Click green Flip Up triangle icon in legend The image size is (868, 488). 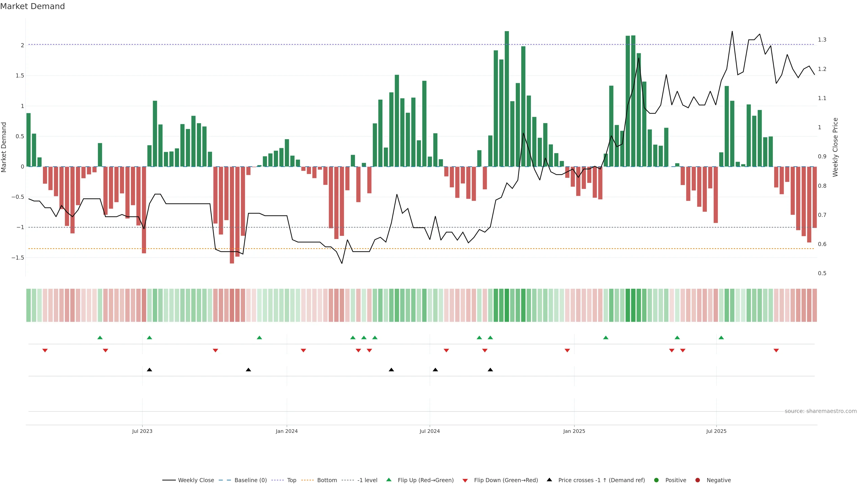(x=389, y=480)
